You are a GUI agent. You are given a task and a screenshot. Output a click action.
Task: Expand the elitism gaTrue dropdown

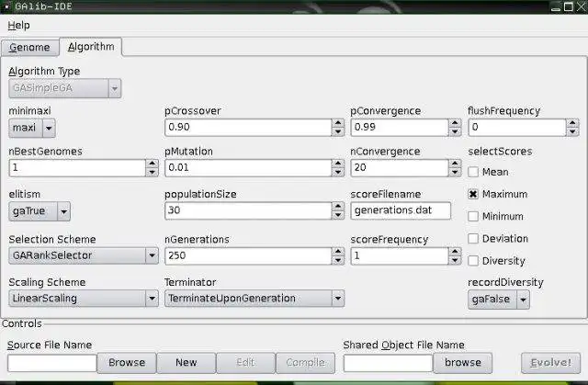coord(40,211)
